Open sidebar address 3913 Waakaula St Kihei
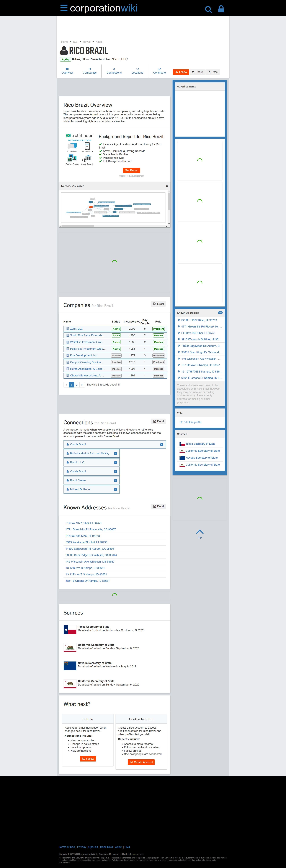 click(201, 339)
